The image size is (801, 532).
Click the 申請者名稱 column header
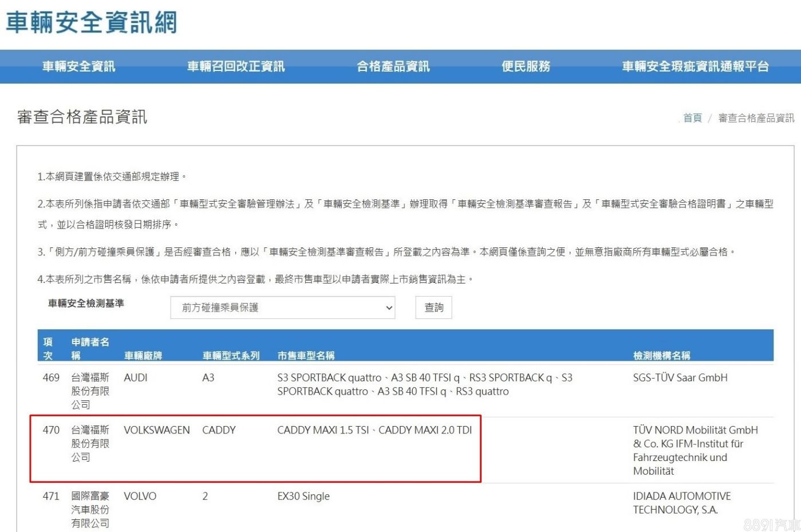click(x=90, y=349)
